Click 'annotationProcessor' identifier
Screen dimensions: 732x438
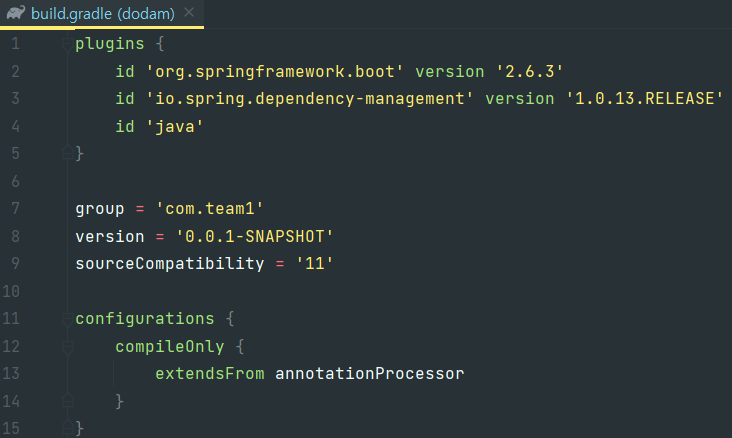coord(369,374)
